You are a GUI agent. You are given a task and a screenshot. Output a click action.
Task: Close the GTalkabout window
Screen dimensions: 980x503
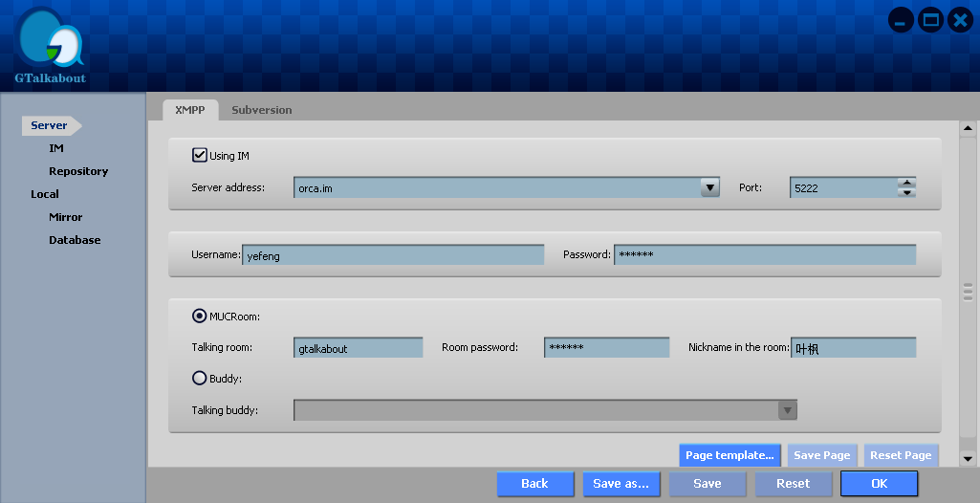[x=960, y=21]
